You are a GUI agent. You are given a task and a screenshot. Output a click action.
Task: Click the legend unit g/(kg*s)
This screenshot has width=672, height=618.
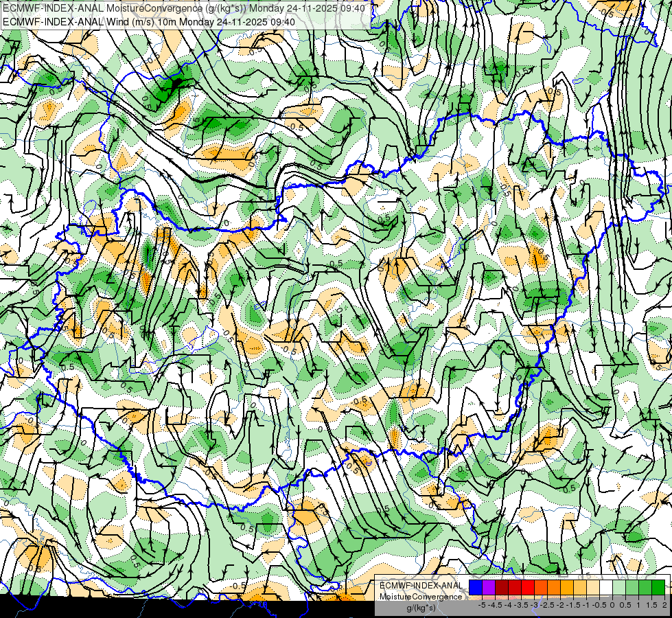pyautogui.click(x=421, y=608)
